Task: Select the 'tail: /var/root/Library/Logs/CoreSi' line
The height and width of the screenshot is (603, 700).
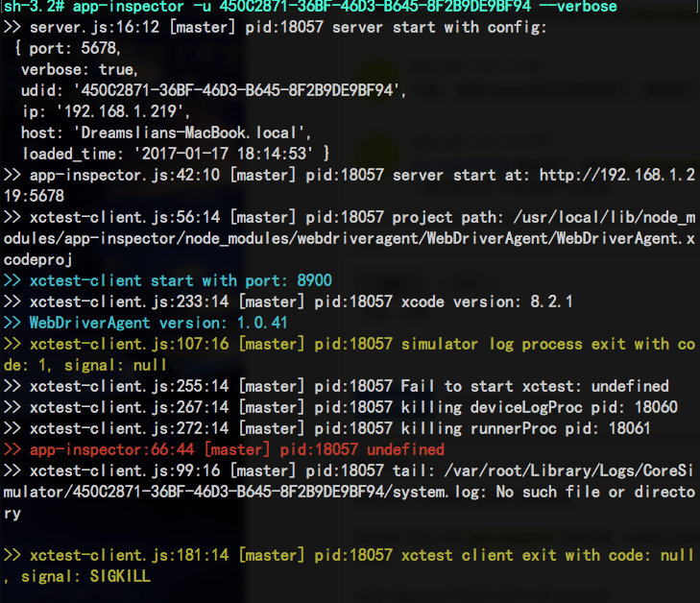Action: coord(350,470)
